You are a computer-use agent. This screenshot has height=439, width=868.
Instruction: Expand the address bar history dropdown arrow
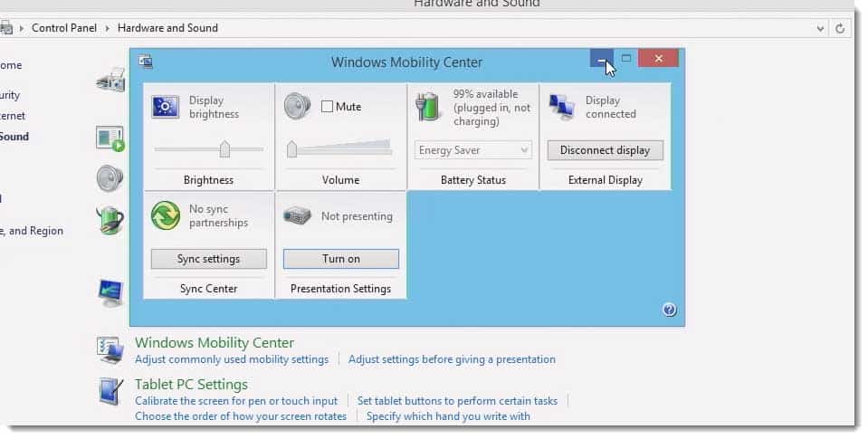pyautogui.click(x=820, y=28)
